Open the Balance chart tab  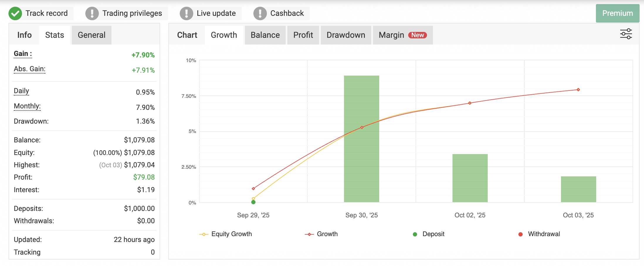pyautogui.click(x=265, y=35)
